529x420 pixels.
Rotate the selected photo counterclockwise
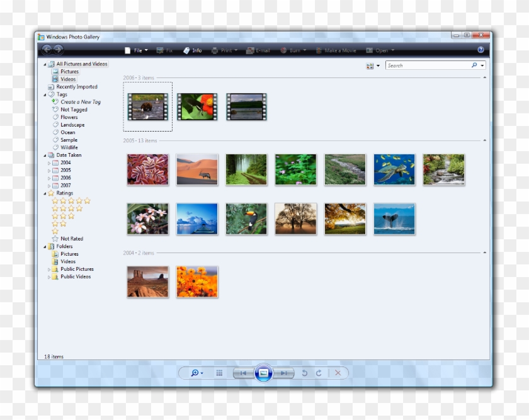tap(305, 373)
